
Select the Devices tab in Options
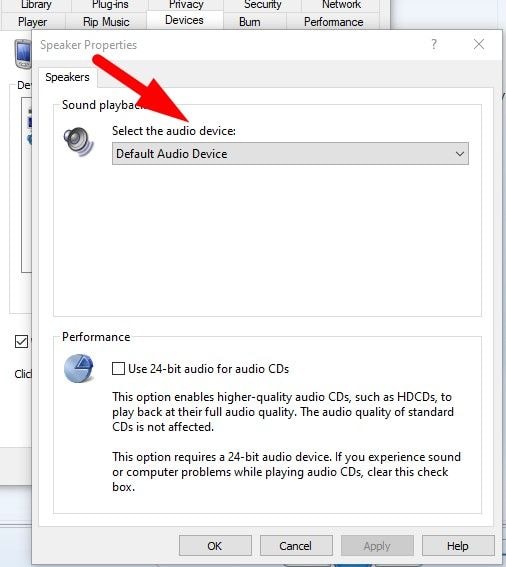pyautogui.click(x=184, y=20)
